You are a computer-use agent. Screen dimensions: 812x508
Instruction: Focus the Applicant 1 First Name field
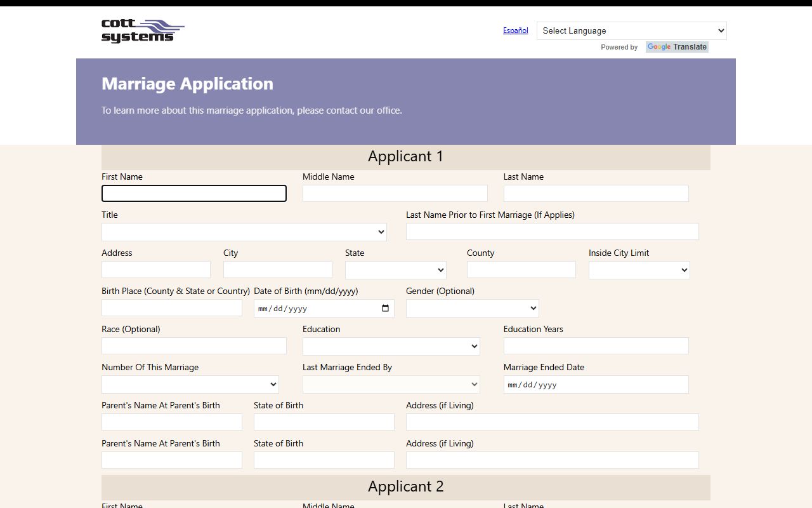coord(194,193)
